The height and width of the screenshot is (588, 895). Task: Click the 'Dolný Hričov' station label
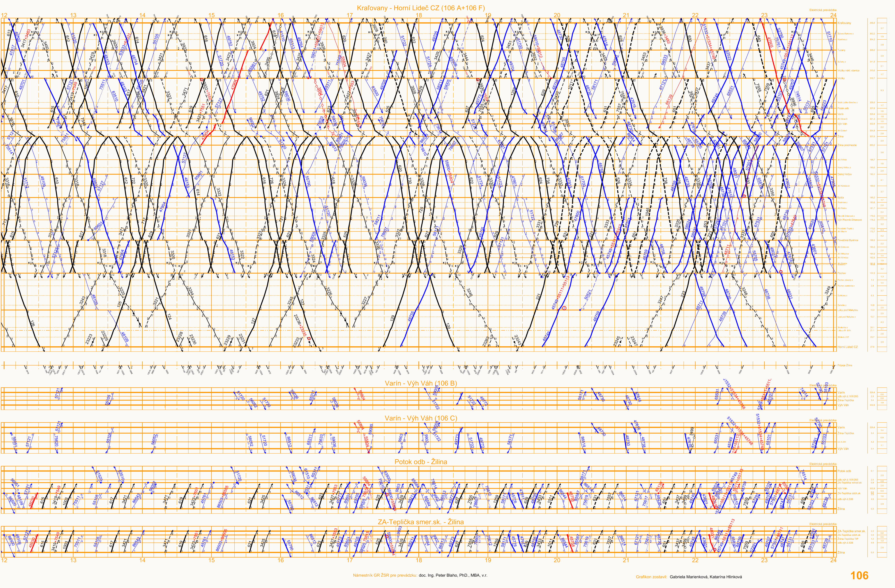(x=845, y=174)
